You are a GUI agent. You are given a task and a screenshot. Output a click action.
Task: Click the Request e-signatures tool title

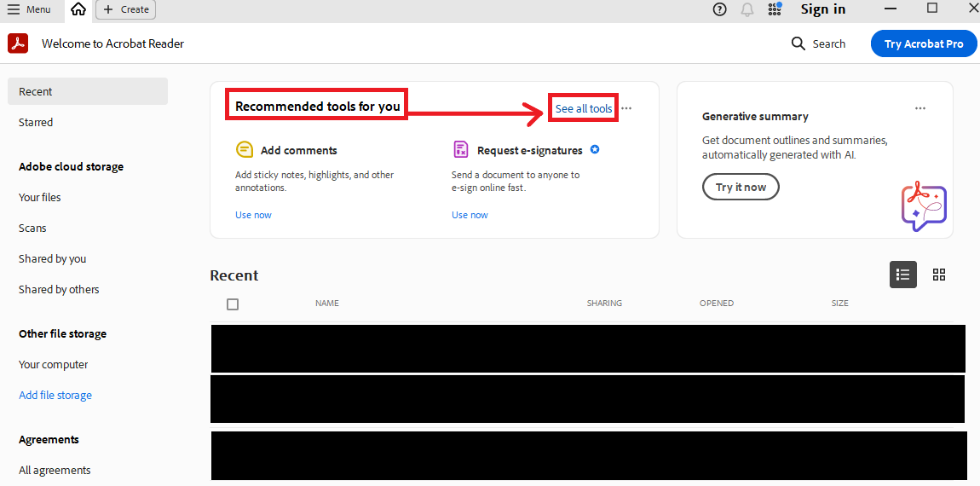click(x=530, y=150)
